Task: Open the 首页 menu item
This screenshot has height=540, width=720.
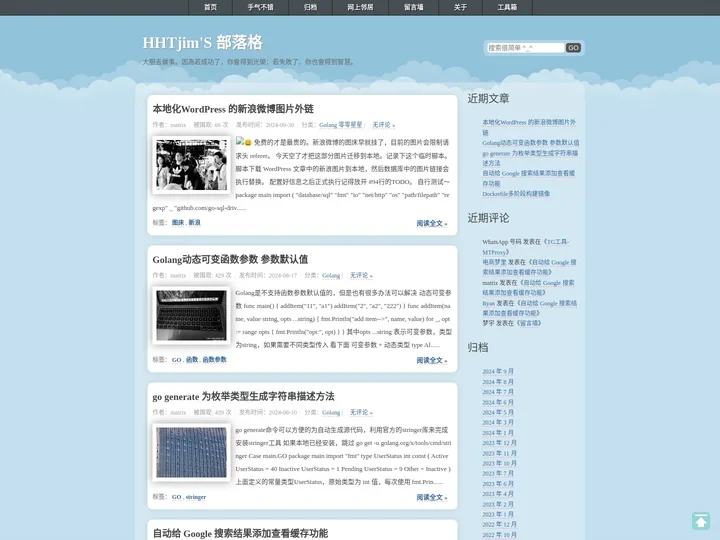Action: click(210, 7)
